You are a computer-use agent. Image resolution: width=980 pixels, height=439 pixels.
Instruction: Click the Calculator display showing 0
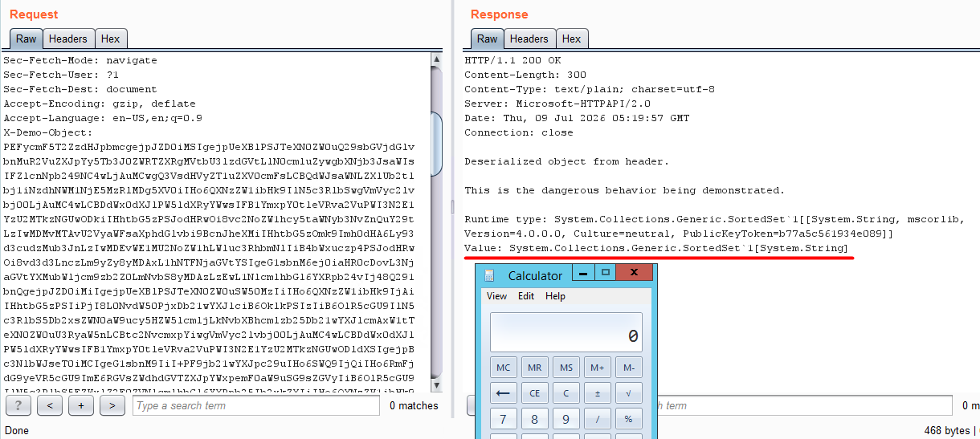pos(566,332)
